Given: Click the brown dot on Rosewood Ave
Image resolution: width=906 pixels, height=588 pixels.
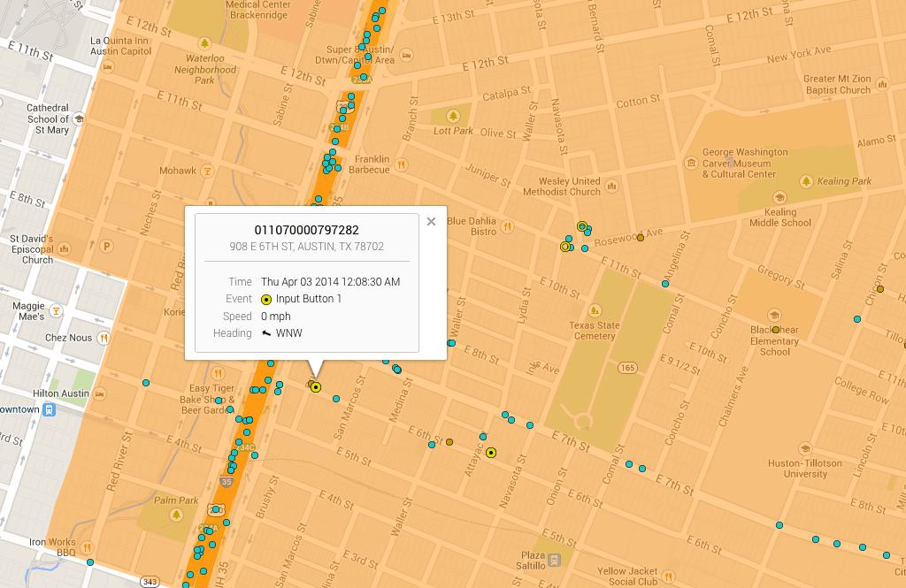Looking at the screenshot, I should pos(641,237).
